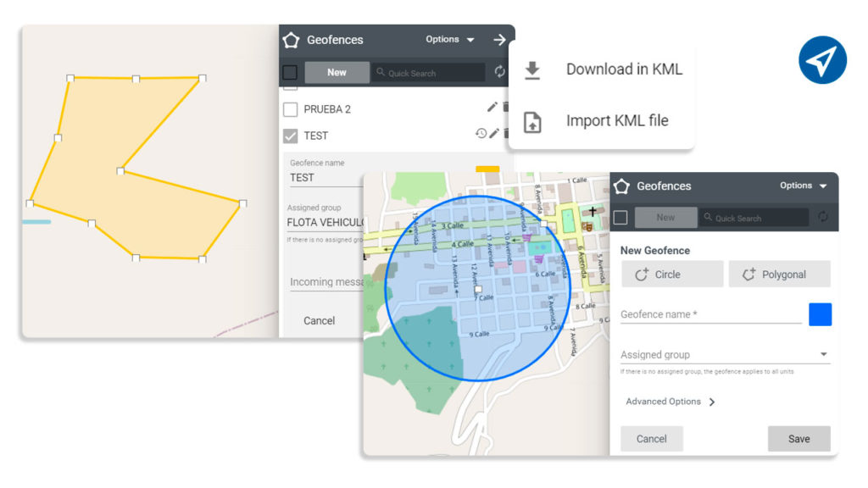
Task: Click New button in upper Geofences panel
Action: click(x=337, y=73)
